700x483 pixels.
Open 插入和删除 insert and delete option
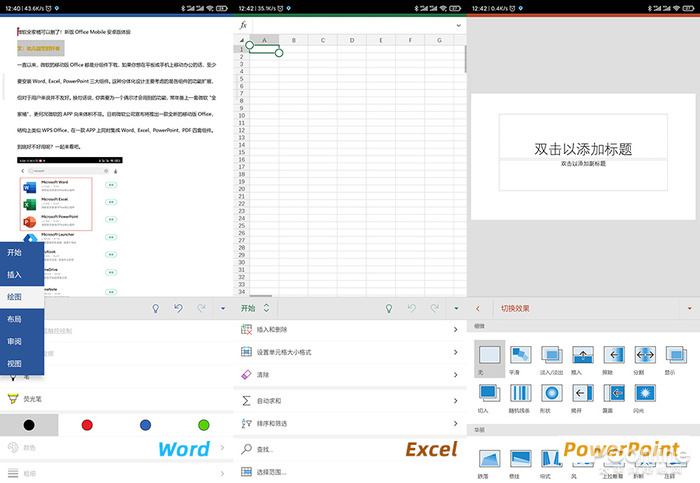click(350, 329)
